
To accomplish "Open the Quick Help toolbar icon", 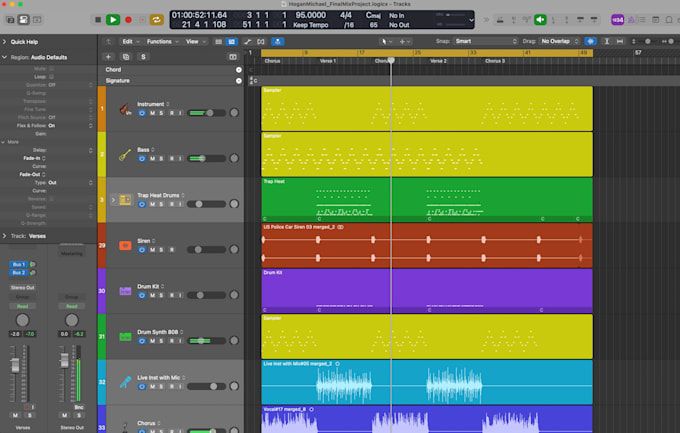I will [x=37, y=20].
